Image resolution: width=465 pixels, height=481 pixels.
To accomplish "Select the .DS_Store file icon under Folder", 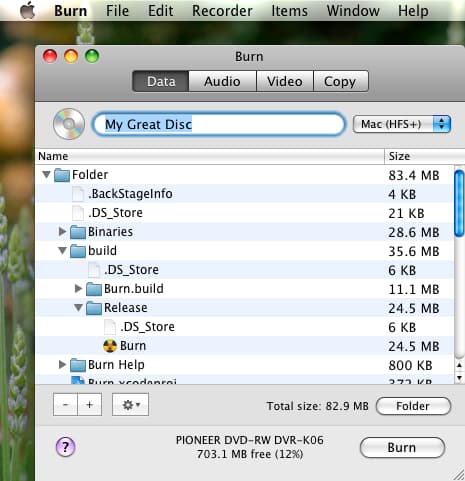I will [78, 213].
